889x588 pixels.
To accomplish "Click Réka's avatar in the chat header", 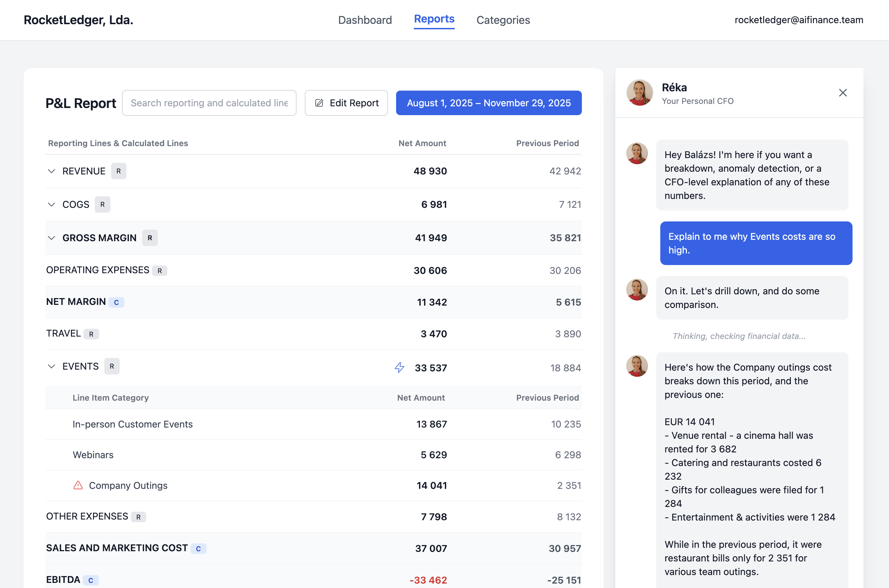I will [x=639, y=93].
